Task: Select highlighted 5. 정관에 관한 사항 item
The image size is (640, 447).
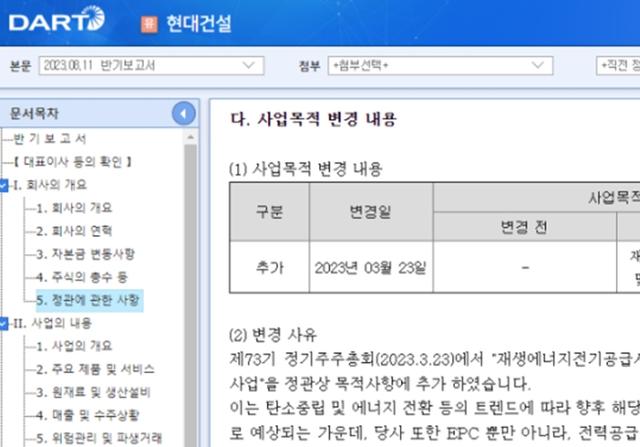Action: point(89,300)
